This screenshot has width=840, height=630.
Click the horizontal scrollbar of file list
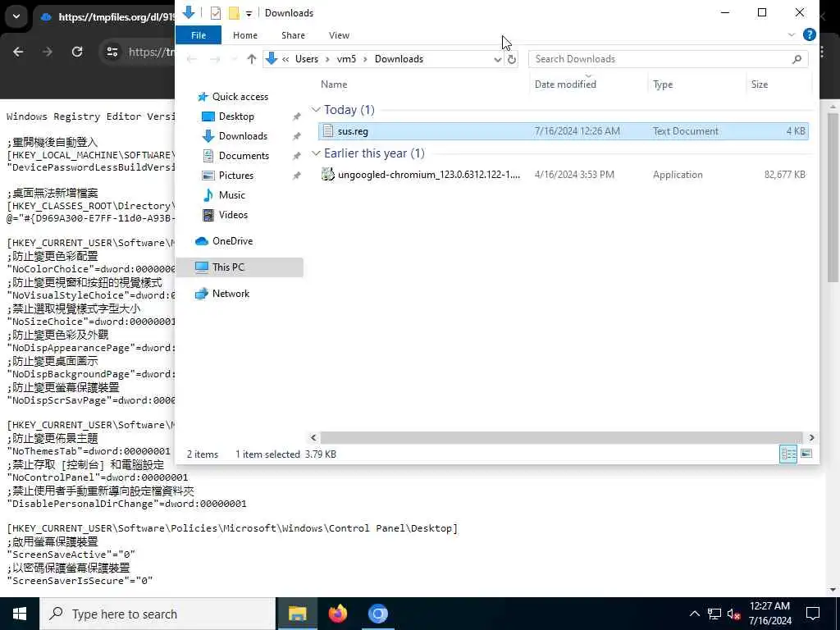pyautogui.click(x=561, y=438)
